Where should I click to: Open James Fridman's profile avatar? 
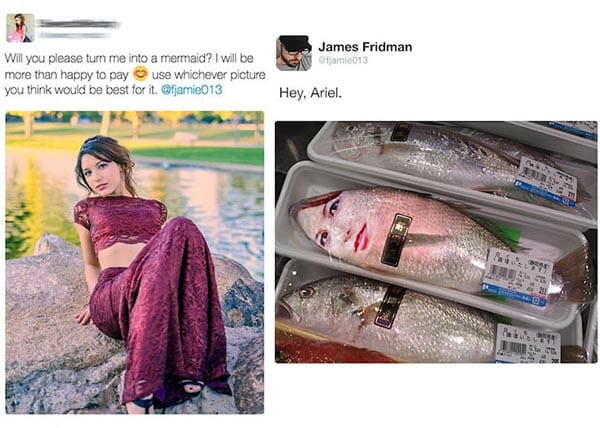(293, 52)
